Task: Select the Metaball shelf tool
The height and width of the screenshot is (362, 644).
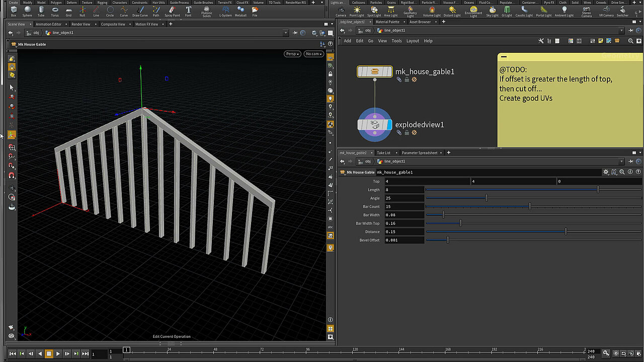Action: [240, 11]
